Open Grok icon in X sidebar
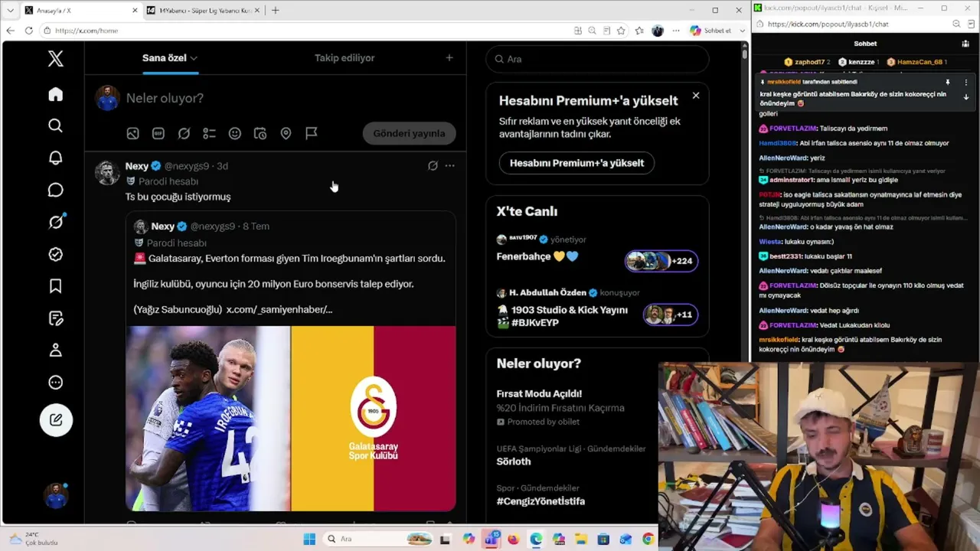980x551 pixels. (56, 222)
